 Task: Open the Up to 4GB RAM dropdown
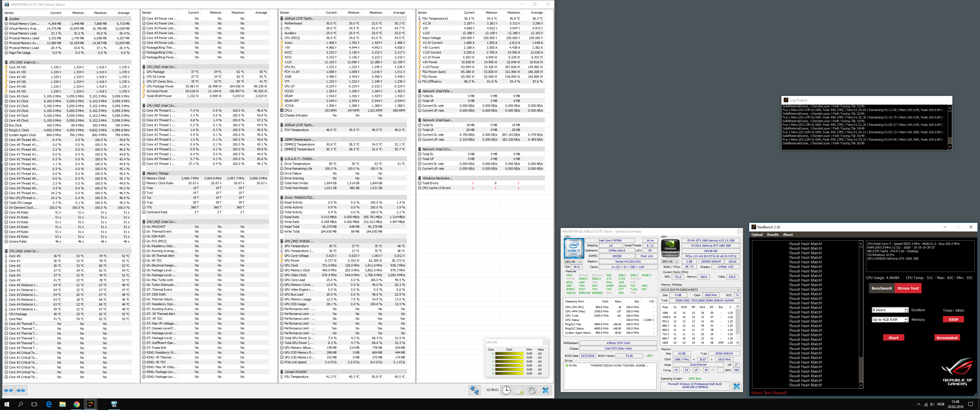(x=890, y=319)
